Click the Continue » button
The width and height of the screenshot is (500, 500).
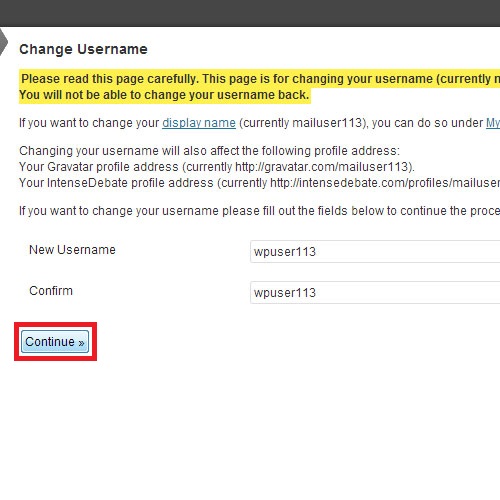[x=55, y=341]
